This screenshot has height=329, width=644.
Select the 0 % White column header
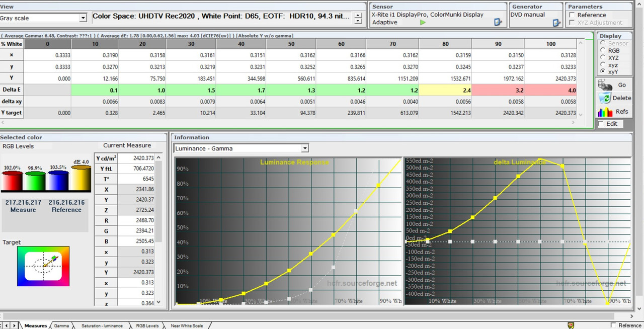(x=48, y=44)
